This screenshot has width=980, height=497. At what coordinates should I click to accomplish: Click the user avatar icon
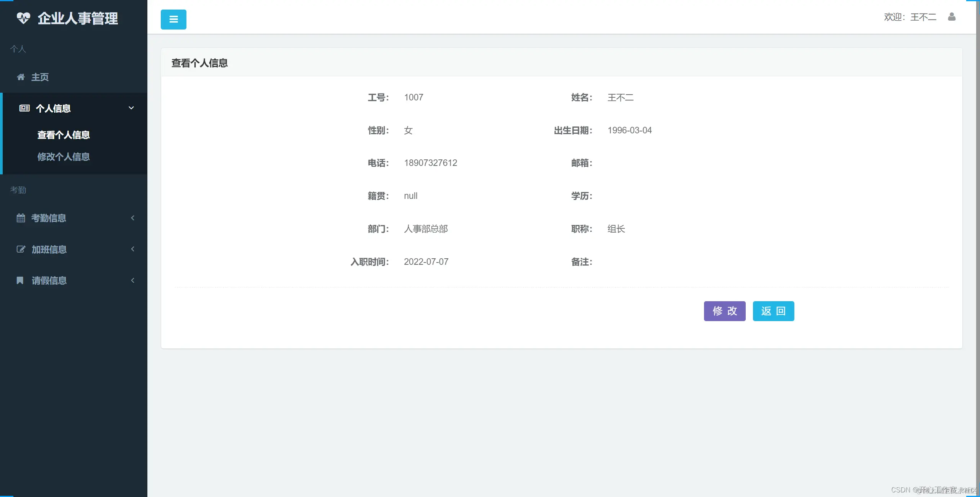pyautogui.click(x=952, y=17)
